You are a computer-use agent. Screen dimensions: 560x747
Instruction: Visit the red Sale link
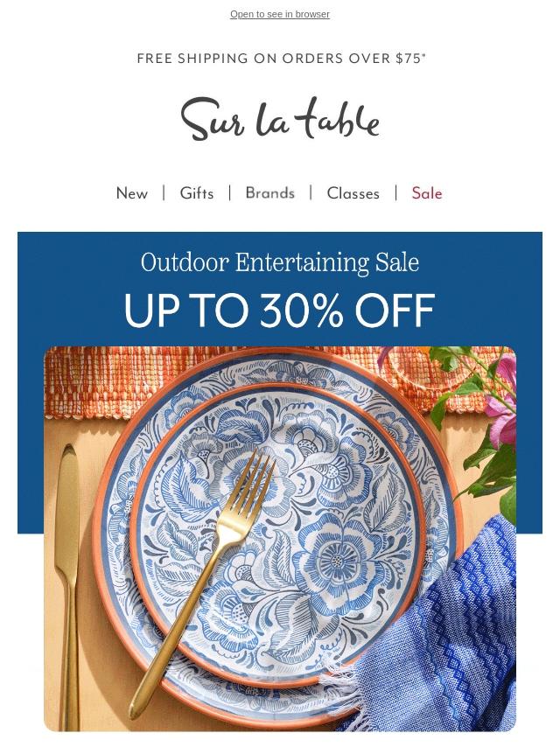(427, 193)
